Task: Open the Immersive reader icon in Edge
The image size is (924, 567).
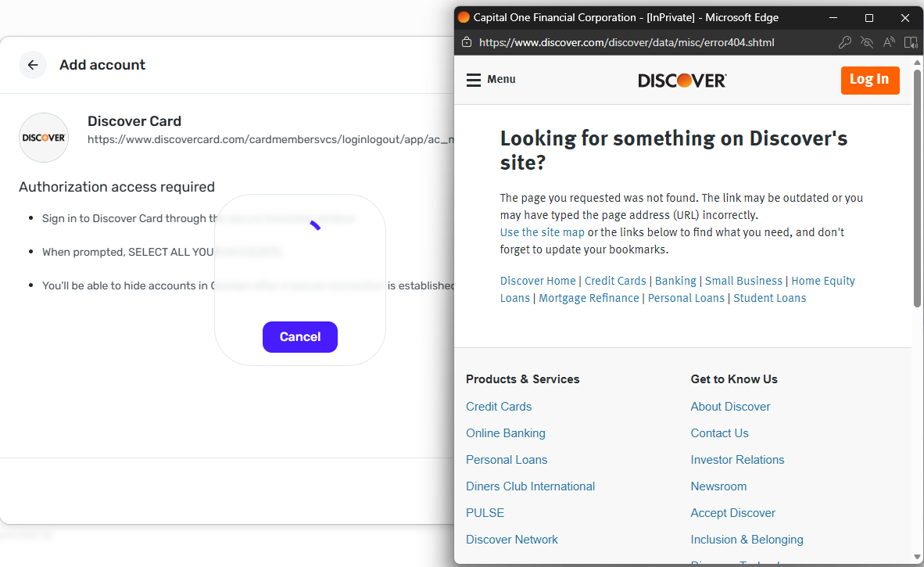Action: click(911, 42)
